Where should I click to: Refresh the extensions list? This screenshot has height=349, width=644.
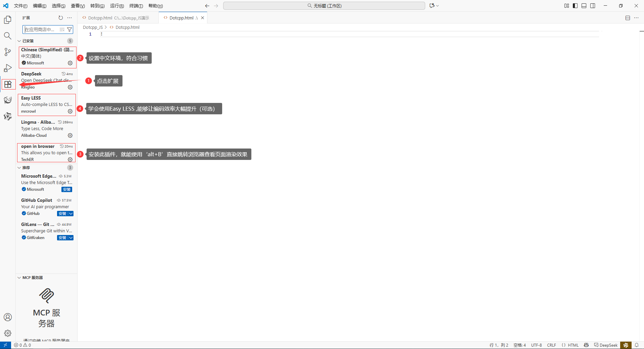click(60, 18)
